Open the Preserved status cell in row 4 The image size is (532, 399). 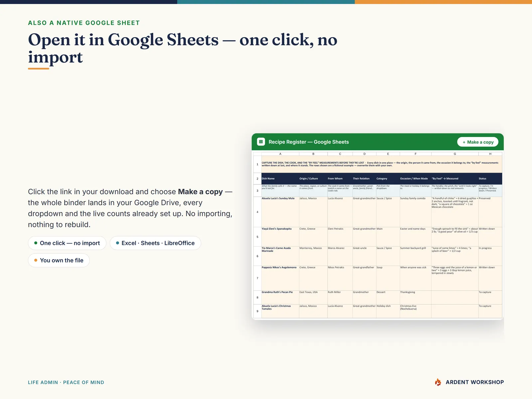click(x=490, y=212)
